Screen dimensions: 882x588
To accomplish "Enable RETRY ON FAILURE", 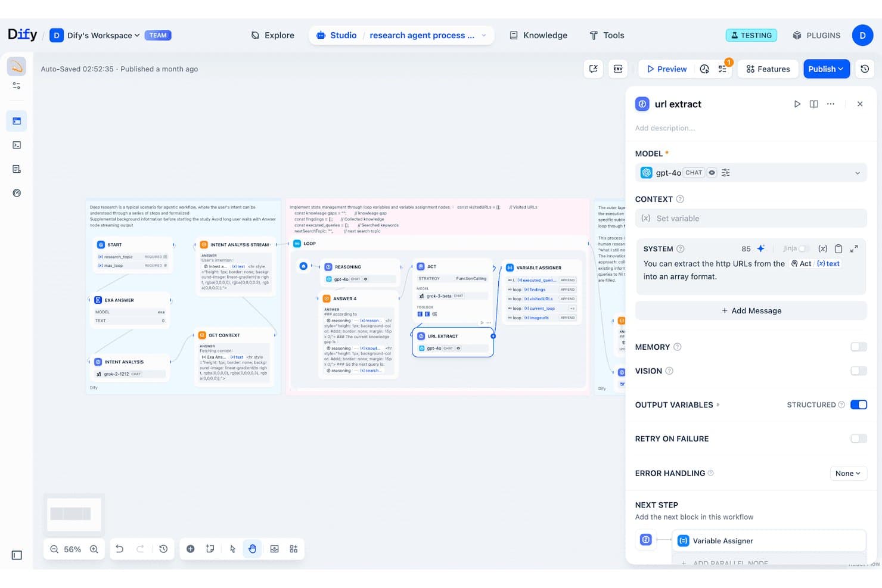I will tap(859, 438).
